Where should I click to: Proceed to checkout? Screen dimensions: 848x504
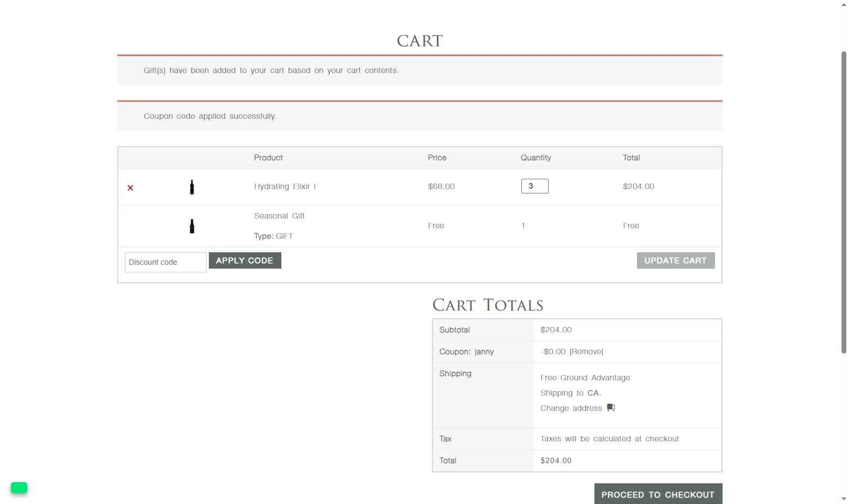658,494
